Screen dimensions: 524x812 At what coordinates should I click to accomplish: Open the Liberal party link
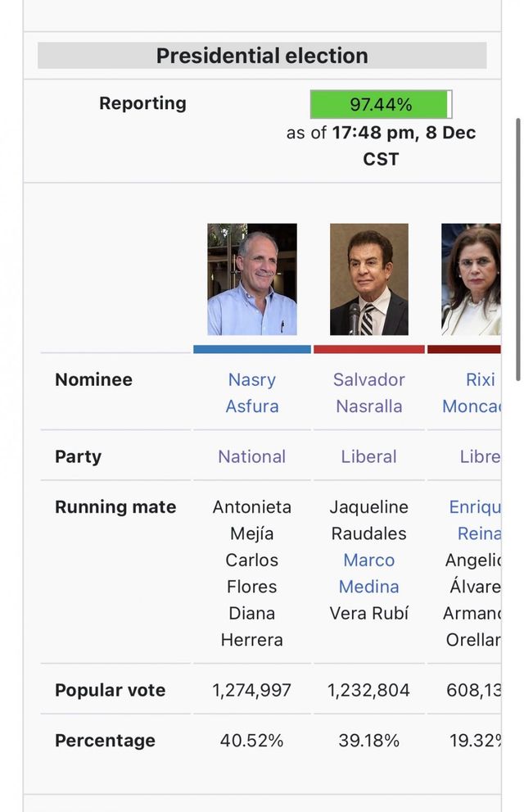click(x=368, y=456)
